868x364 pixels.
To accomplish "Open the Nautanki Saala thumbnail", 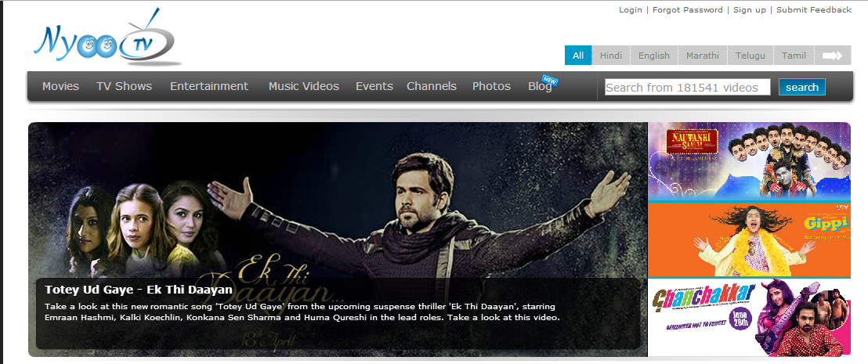I will pos(750,161).
